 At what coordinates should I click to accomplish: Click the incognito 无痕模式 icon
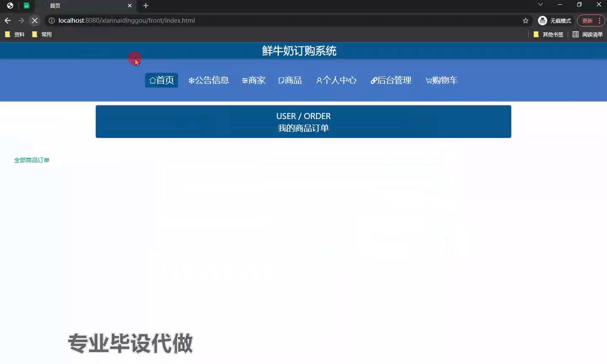(x=543, y=21)
